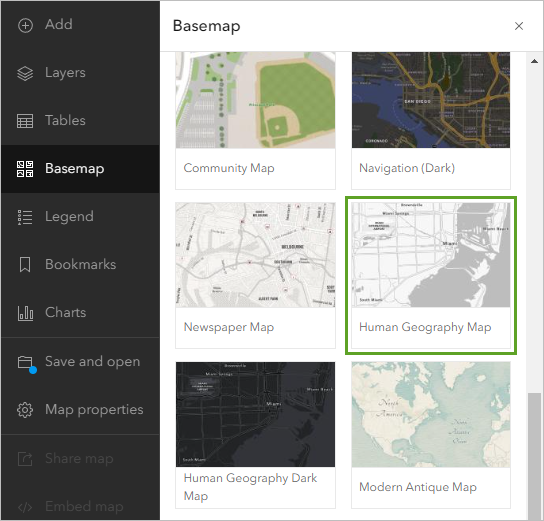544x521 pixels.
Task: Open the Legend list icon
Action: [x=25, y=217]
